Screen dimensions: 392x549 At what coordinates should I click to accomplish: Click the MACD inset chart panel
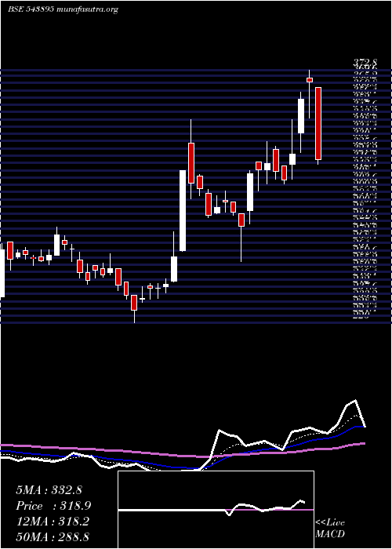[216, 510]
